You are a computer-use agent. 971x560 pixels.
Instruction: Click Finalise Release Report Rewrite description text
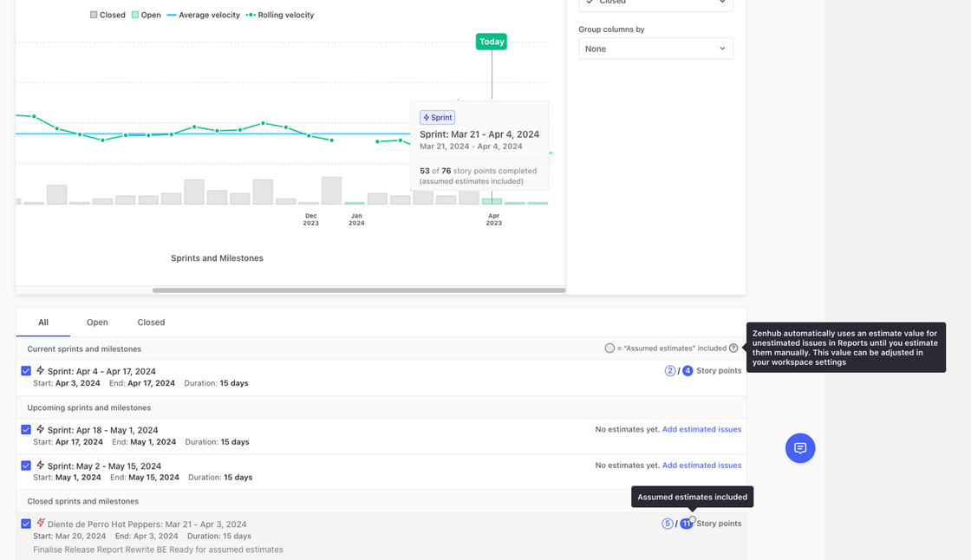tap(158, 550)
